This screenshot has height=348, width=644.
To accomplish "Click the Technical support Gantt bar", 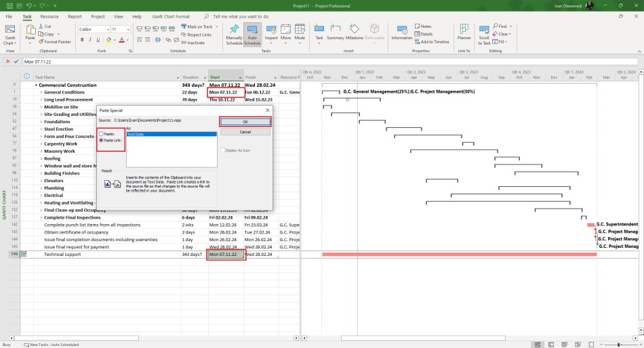I will point(459,255).
